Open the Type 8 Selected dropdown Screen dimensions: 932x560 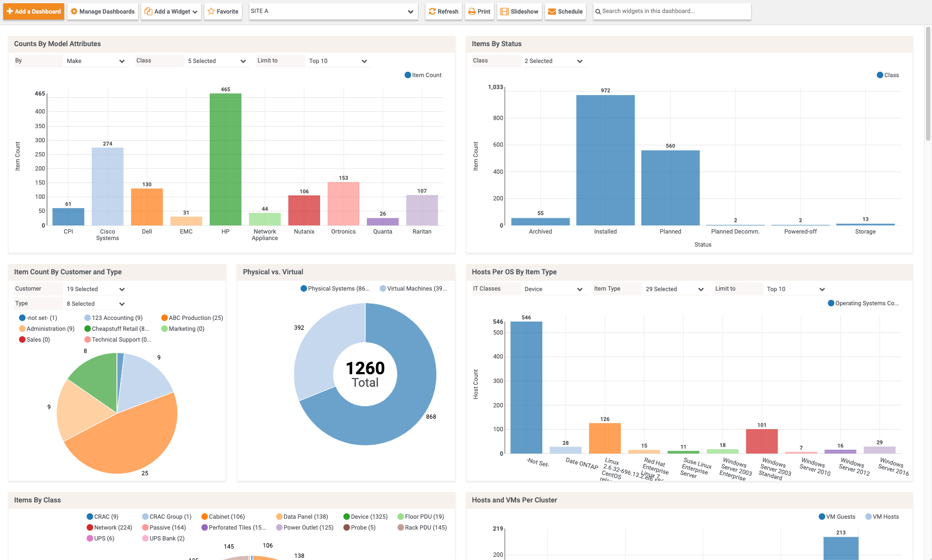(96, 304)
